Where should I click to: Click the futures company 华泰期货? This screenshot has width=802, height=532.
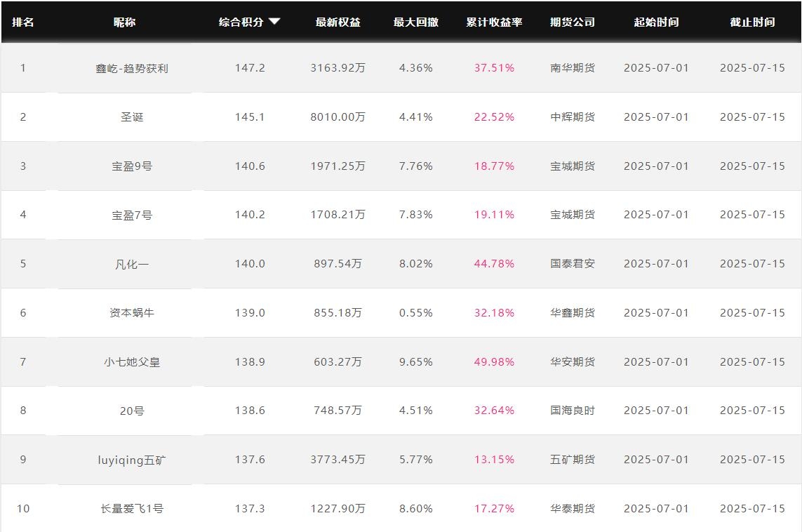point(573,509)
